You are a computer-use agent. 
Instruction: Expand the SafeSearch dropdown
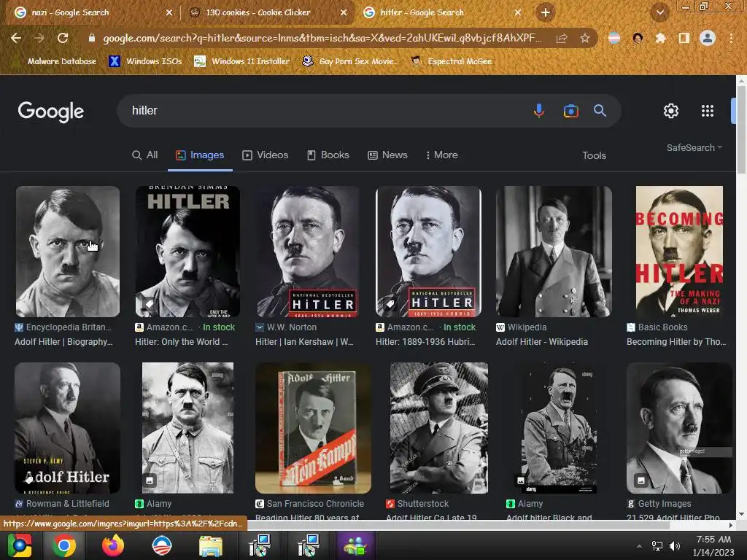[x=694, y=147]
